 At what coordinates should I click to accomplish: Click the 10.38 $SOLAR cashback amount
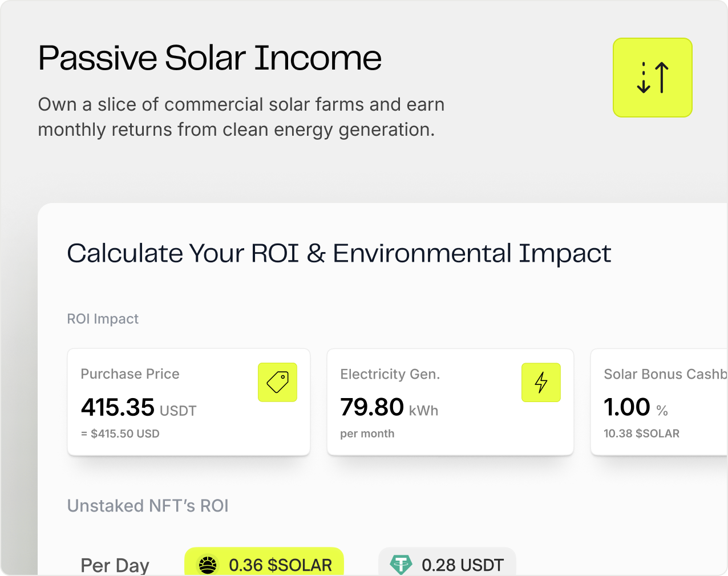pos(642,433)
